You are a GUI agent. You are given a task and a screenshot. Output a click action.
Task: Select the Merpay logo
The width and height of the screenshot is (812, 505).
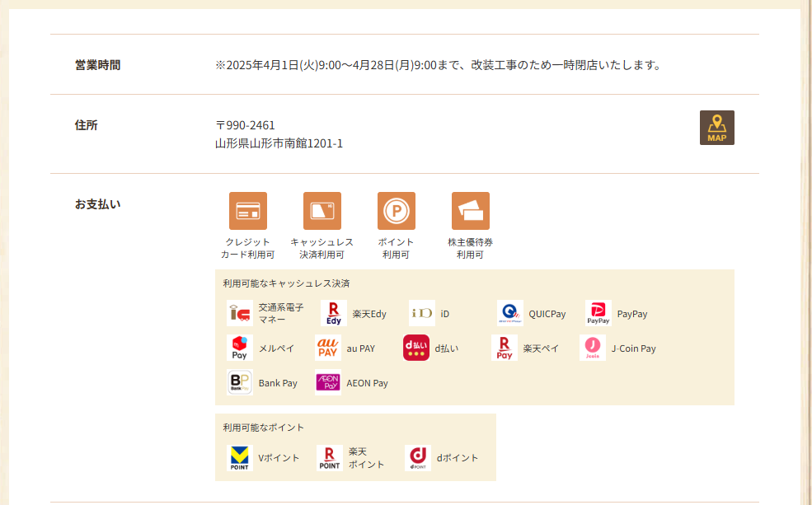tap(240, 348)
